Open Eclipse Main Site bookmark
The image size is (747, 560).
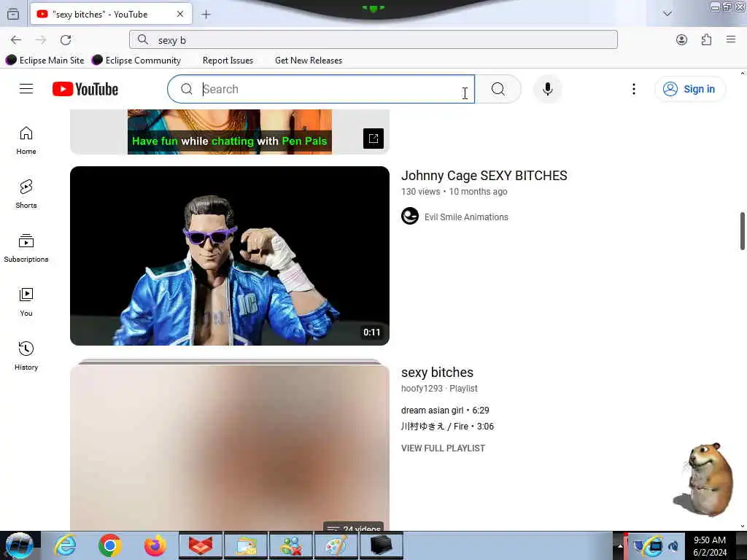[x=45, y=60]
